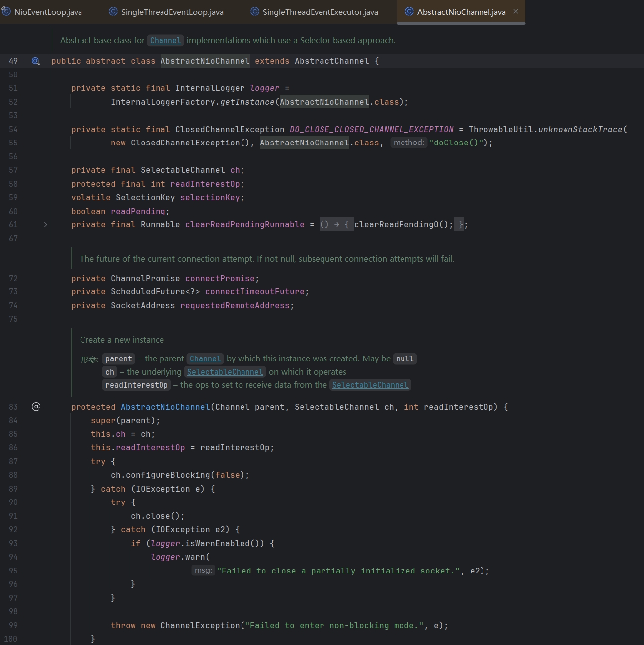Click the 'msg:' inlay hint
This screenshot has width=644, height=645.
(203, 570)
